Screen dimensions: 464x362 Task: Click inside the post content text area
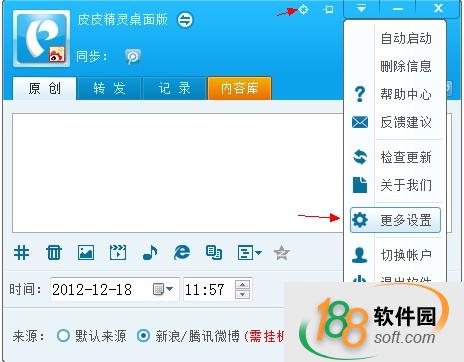(x=178, y=173)
